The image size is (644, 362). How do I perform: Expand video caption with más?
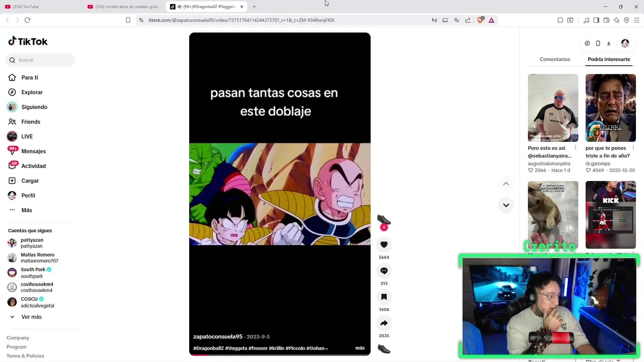tap(360, 348)
